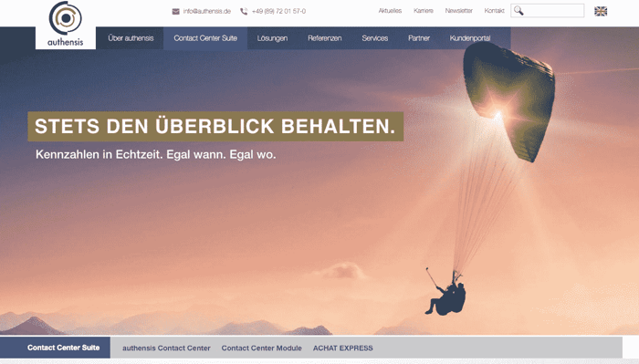The height and width of the screenshot is (364, 639).
Task: Click the STETS DEN ÜBERBLICK BEHALTEN headline
Action: pyautogui.click(x=215, y=127)
